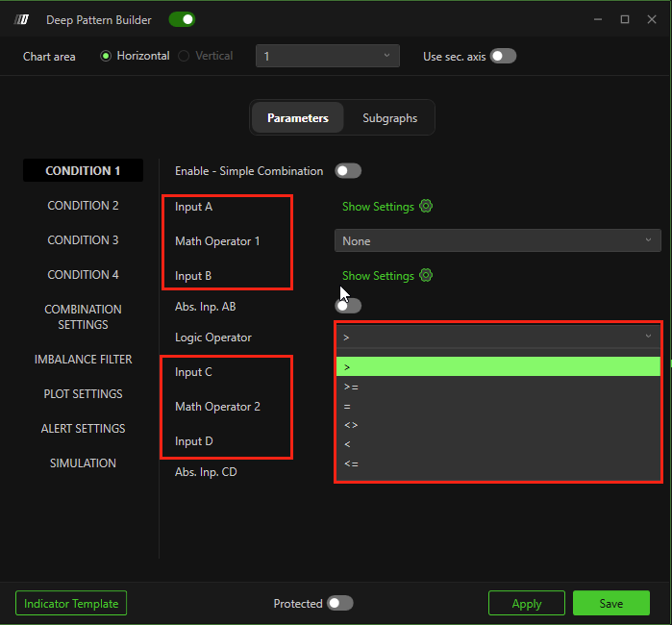Collapse the Logic Operator dropdown
The image size is (672, 625).
[x=497, y=337]
